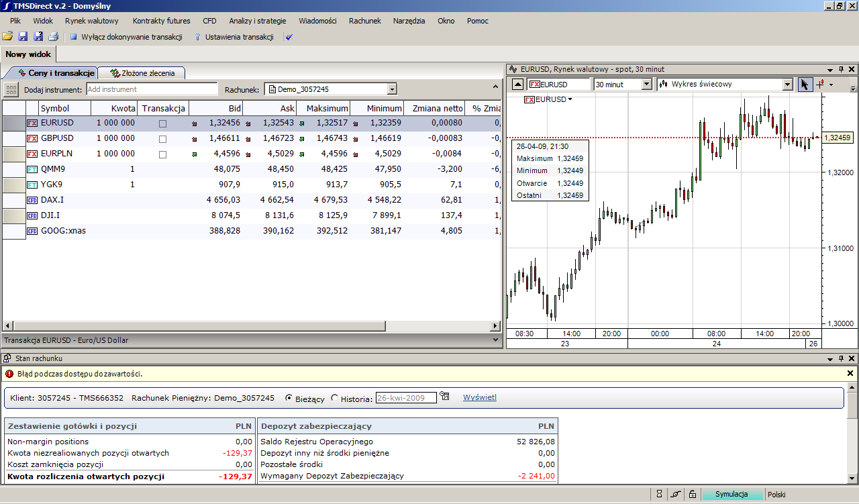The width and height of the screenshot is (859, 504).
Task: Click the vertical scrollbar in the Stan rachunku panel
Action: point(852,433)
